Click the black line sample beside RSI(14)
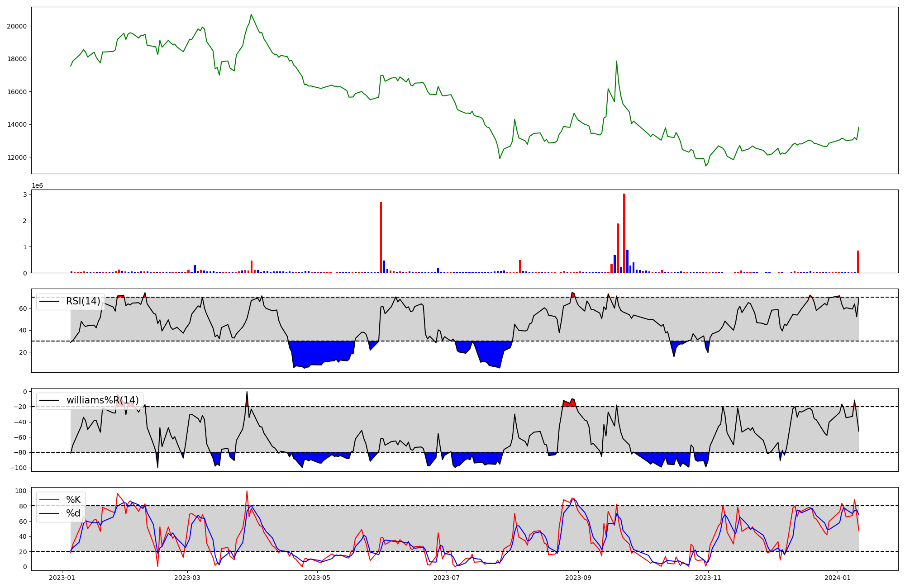Screen dimensions: 905x588 [x=50, y=301]
